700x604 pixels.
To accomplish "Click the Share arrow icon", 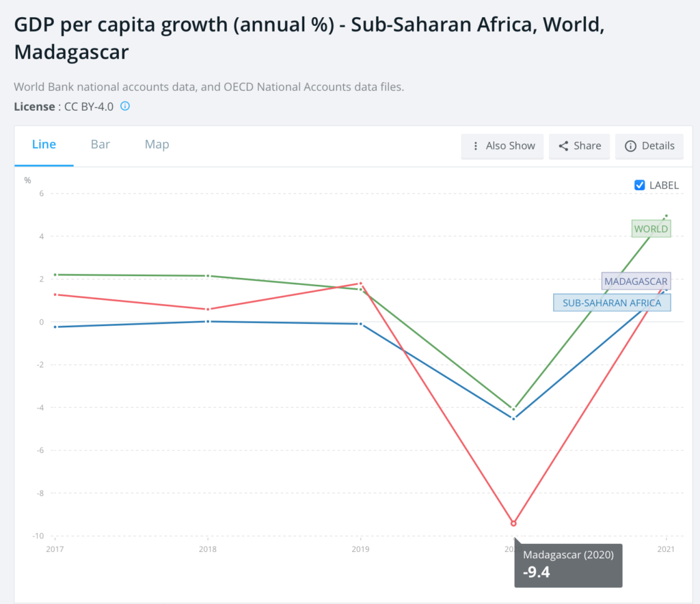I will pos(563,146).
